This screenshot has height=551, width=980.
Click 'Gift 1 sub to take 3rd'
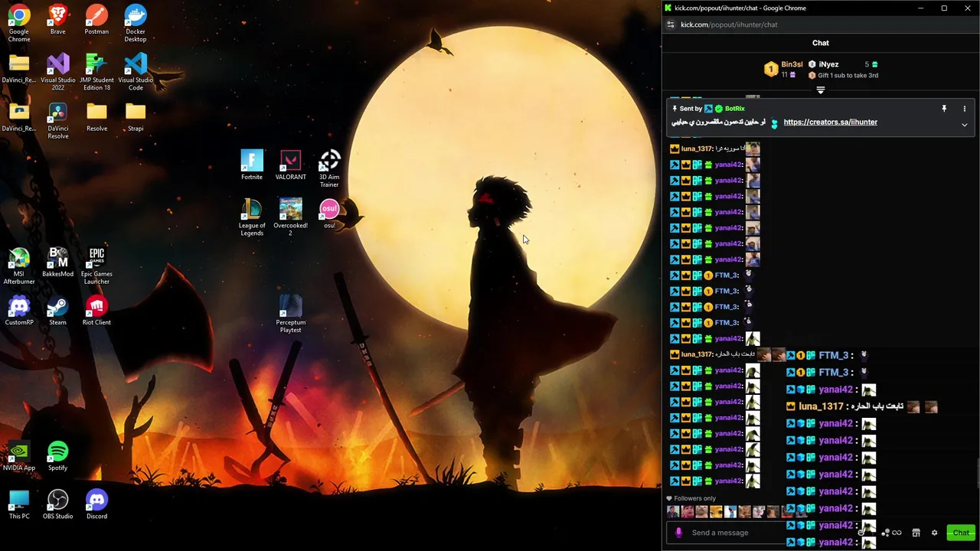(x=848, y=75)
